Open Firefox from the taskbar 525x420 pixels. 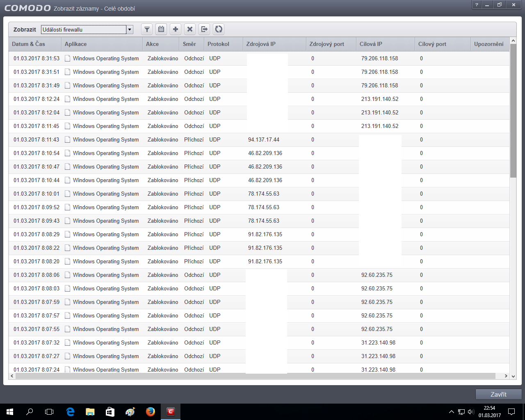[151, 411]
